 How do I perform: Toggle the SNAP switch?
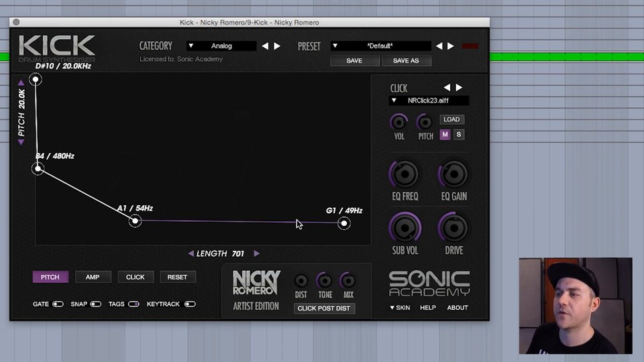pyautogui.click(x=96, y=304)
